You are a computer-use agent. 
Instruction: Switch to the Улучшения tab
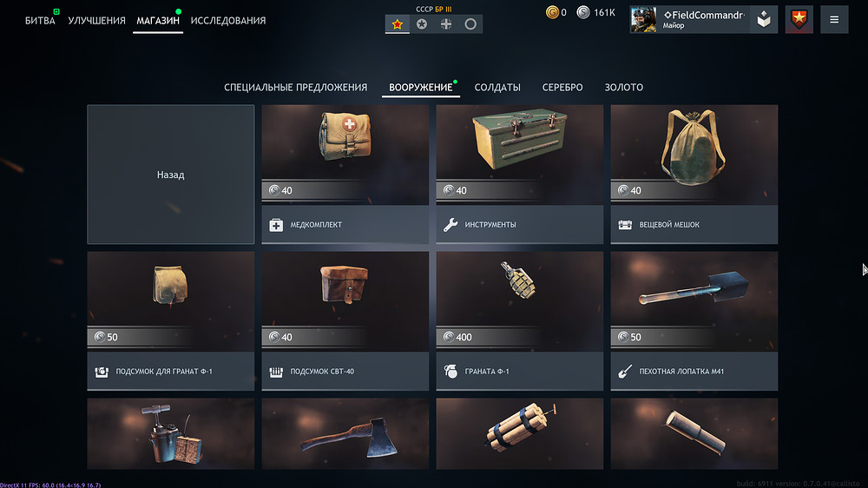96,21
